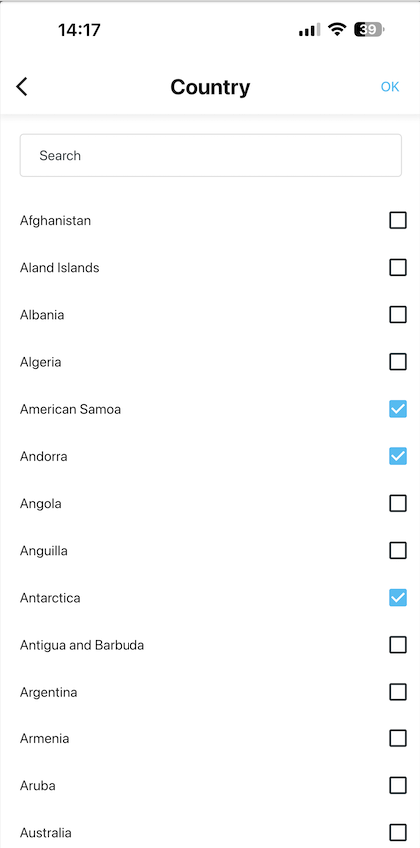Viewport: 420px width, 848px height.
Task: Select the Algeria checkbox
Action: [x=398, y=362]
